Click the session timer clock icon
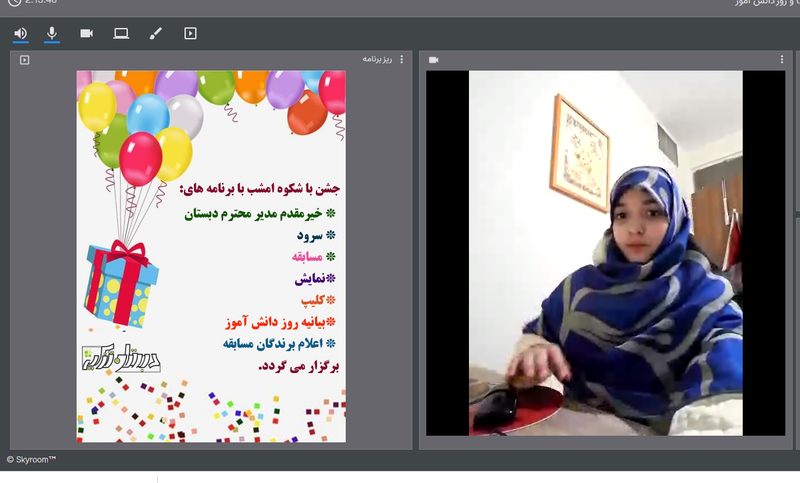The width and height of the screenshot is (800, 483). [x=14, y=2]
